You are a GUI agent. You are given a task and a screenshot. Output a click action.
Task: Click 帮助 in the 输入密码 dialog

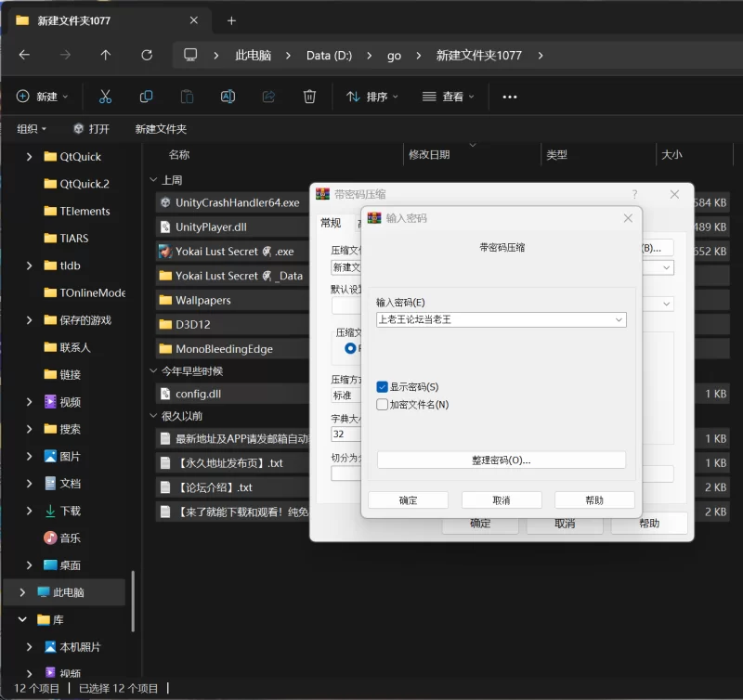(594, 500)
